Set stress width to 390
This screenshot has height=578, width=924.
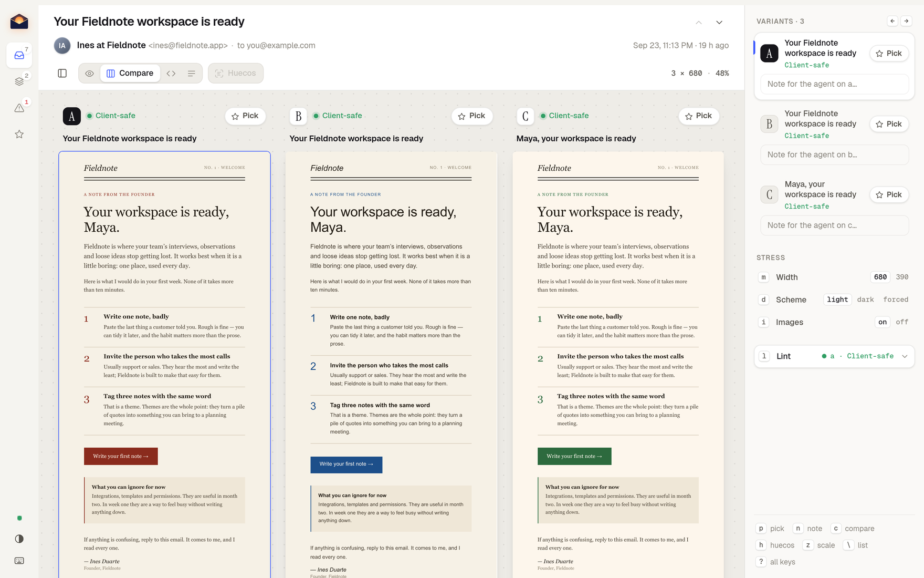tap(902, 277)
